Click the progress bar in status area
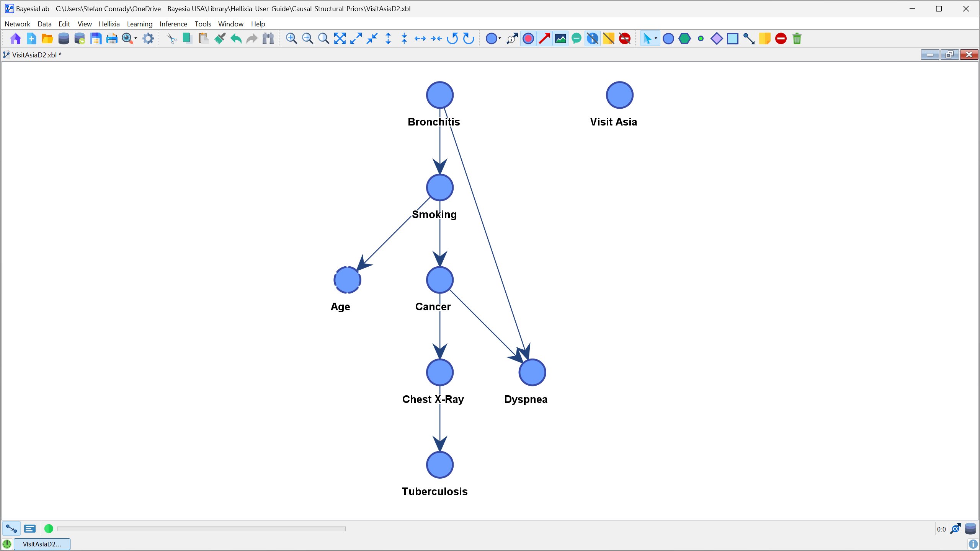This screenshot has height=551, width=980. click(x=201, y=529)
